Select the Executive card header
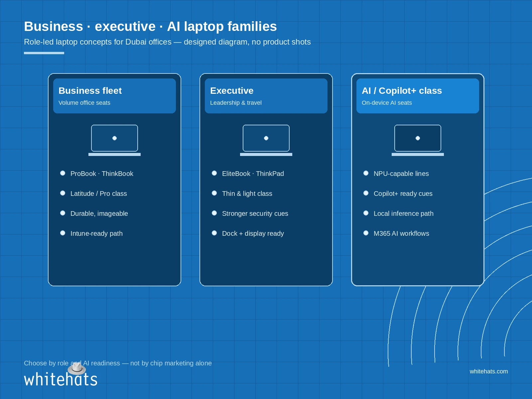Screen dimensions: 532x399 [266, 96]
